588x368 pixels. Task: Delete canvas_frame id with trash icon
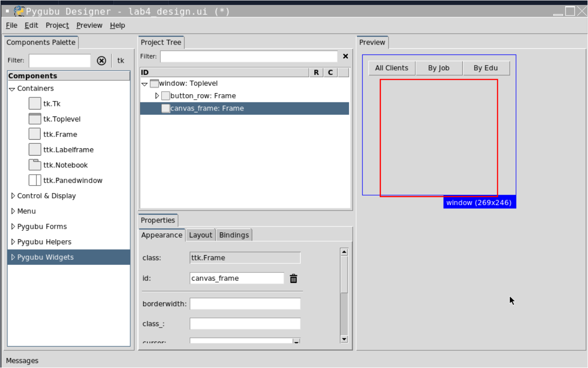pos(293,278)
